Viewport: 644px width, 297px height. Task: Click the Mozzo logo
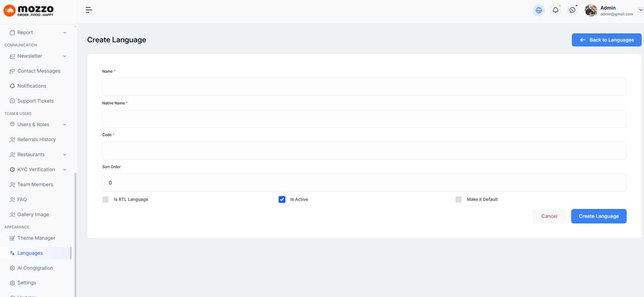[x=29, y=10]
